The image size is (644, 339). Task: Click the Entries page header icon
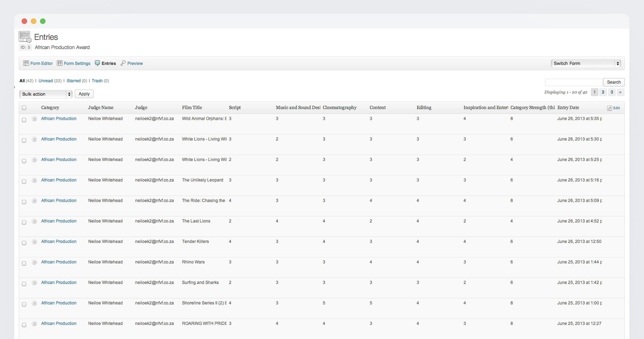25,37
